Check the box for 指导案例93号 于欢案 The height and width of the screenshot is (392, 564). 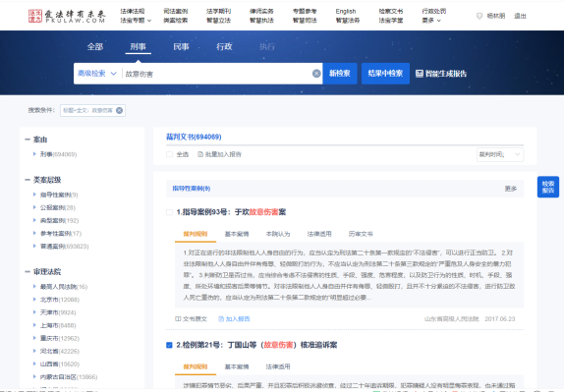click(169, 212)
